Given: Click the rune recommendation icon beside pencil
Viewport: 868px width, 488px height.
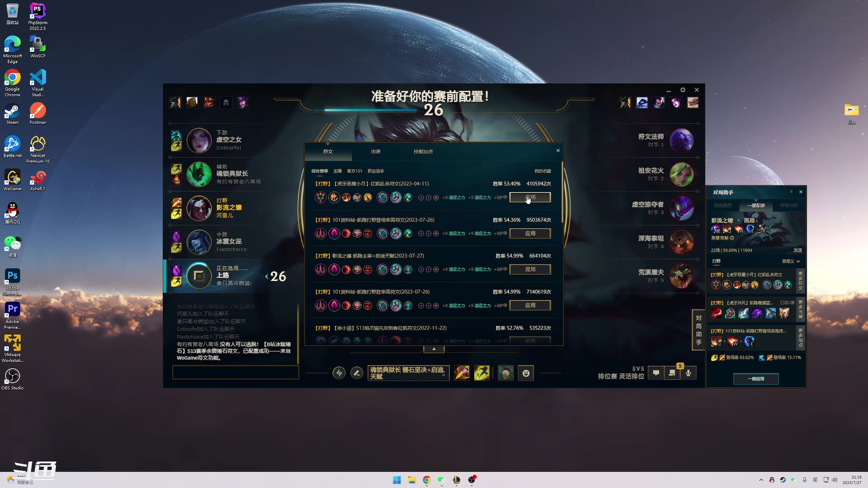Looking at the screenshot, I should click(339, 373).
